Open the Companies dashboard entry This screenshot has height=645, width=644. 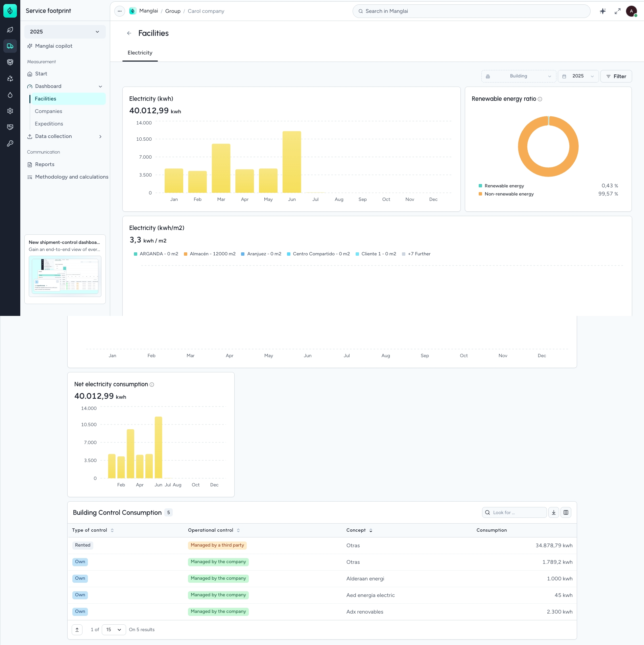(48, 111)
